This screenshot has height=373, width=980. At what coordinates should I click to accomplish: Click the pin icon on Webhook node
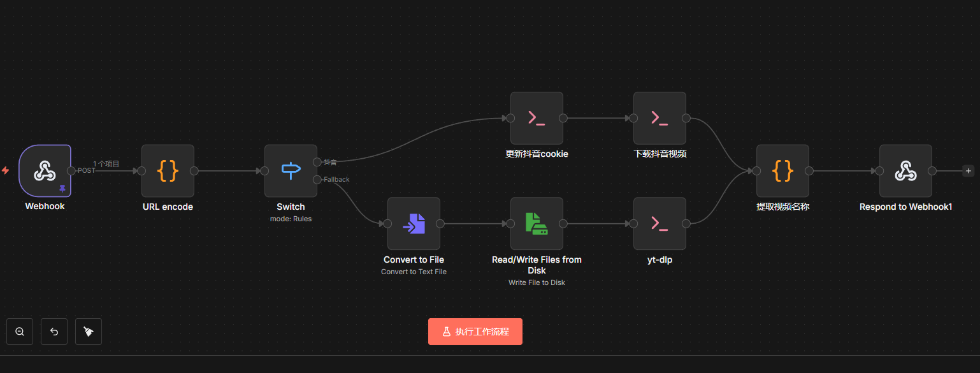point(62,189)
